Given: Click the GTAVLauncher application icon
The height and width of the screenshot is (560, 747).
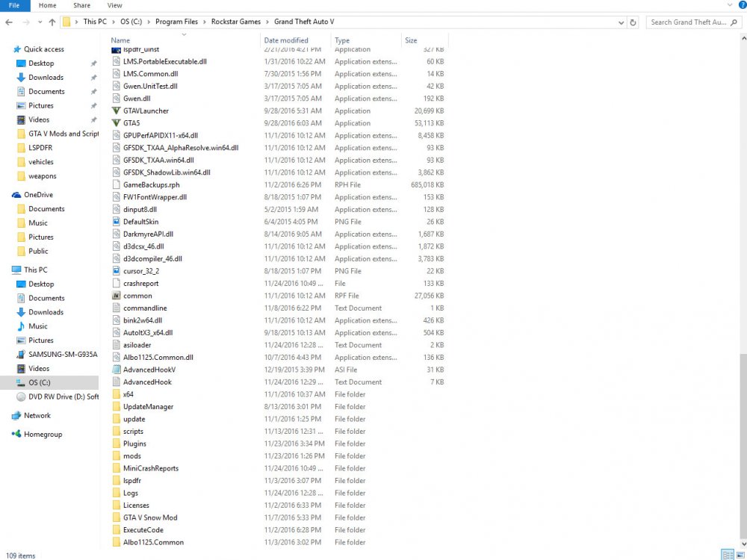Looking at the screenshot, I should (116, 111).
